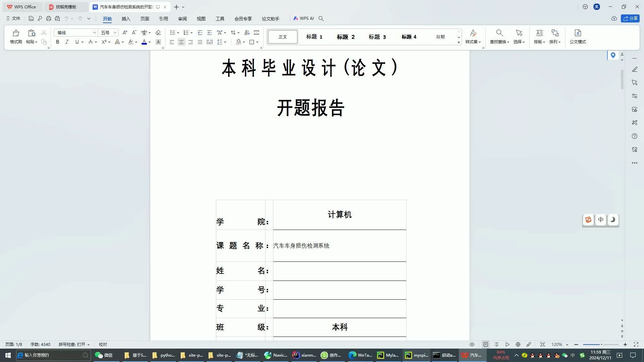644x362 pixels.
Task: Toggle eye protection mode icon in status bar
Action: tap(472, 345)
